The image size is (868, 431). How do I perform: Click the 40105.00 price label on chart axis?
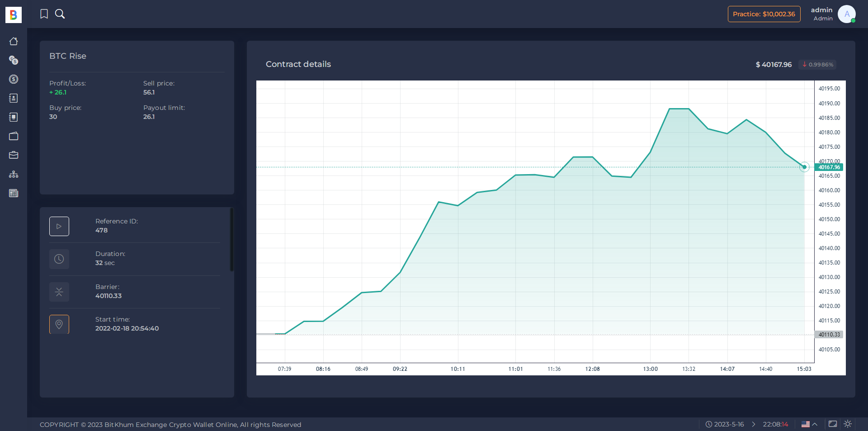point(829,350)
